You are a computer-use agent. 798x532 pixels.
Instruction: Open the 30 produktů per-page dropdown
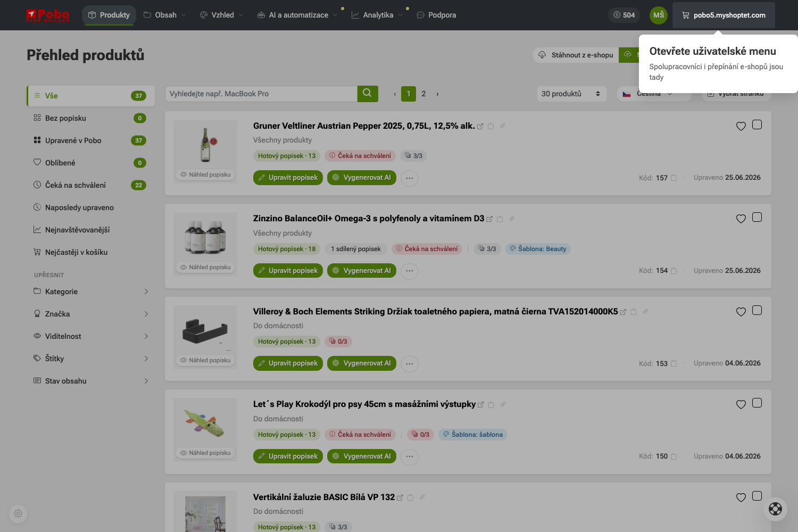pyautogui.click(x=571, y=94)
